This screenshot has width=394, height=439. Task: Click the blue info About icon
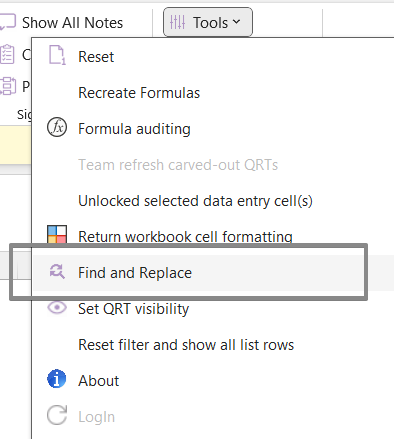pyautogui.click(x=57, y=379)
